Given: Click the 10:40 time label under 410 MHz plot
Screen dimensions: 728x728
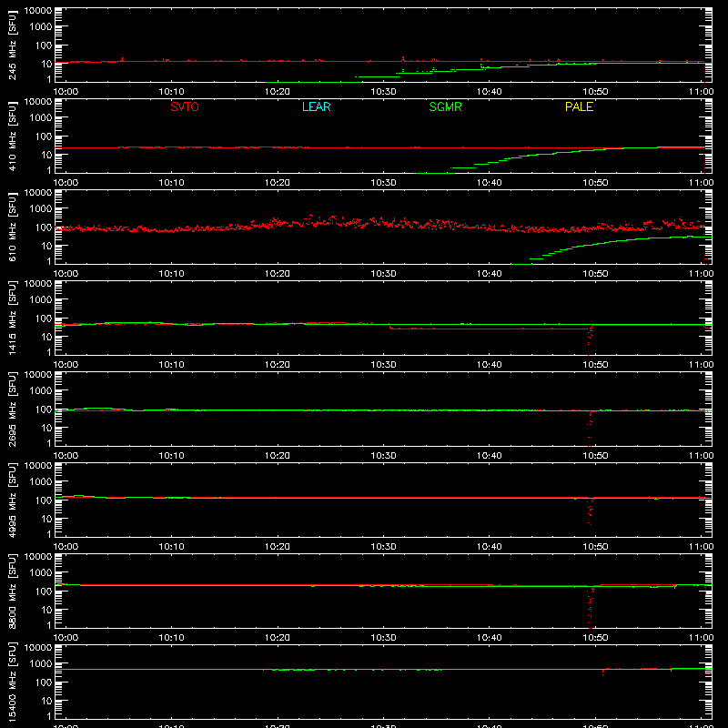Looking at the screenshot, I should point(490,183).
